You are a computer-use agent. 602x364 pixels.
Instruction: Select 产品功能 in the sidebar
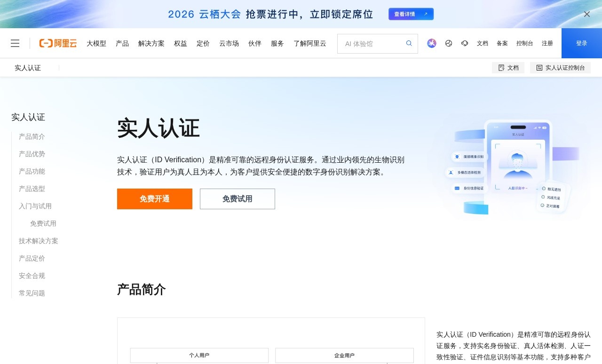click(32, 171)
